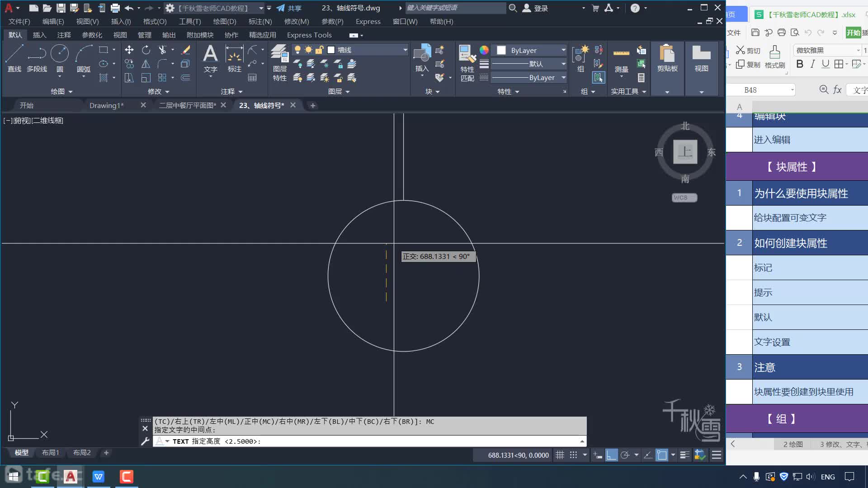This screenshot has height=488, width=868.
Task: Click the new drawing tab plus button
Action: coord(312,105)
